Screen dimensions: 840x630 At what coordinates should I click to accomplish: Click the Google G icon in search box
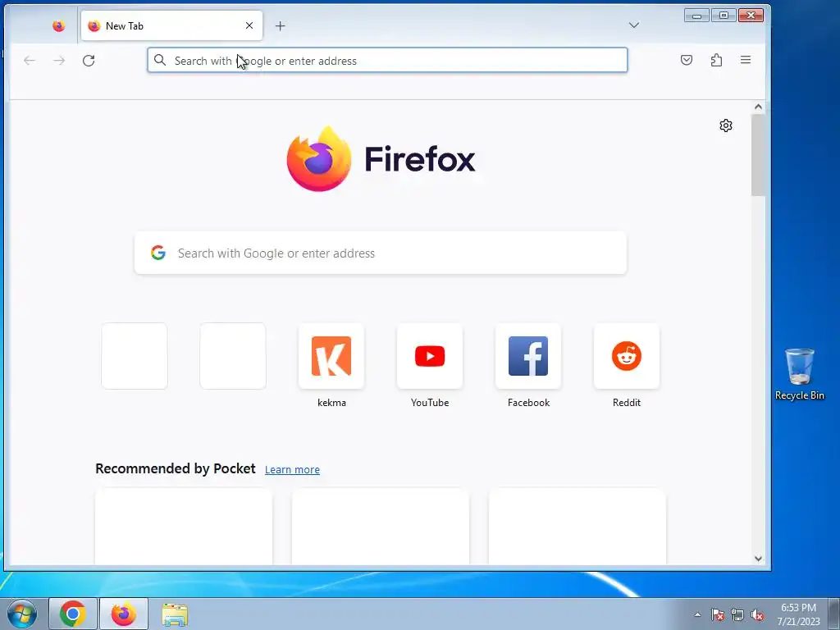click(158, 253)
